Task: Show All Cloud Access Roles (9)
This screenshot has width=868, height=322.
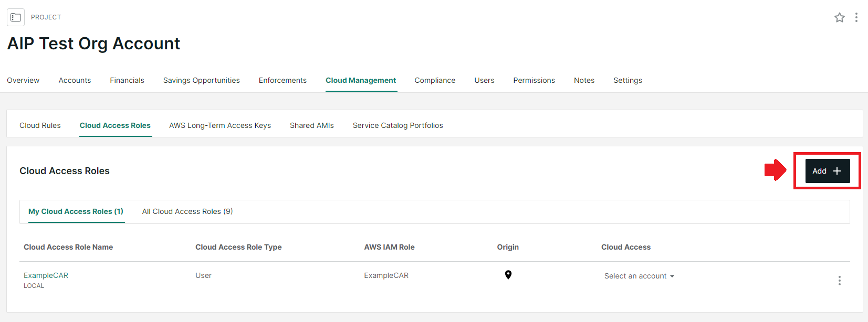Action: coord(187,211)
